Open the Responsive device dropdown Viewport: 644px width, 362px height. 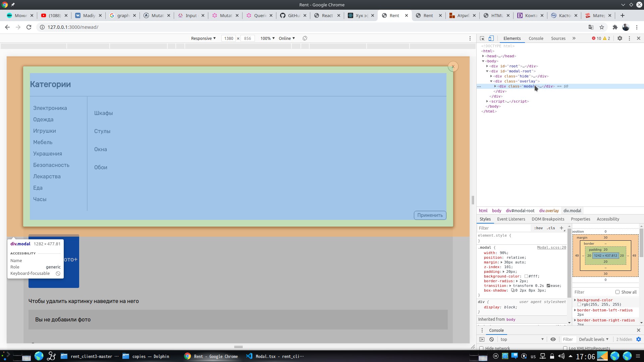coord(203,38)
